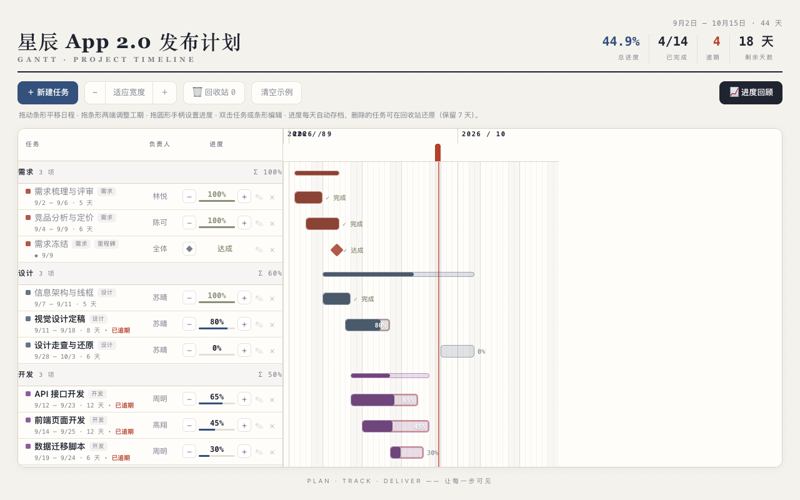Edit the 信息架构与线框 task with pencil icon
Screen dimensions: 800x500
coord(259,298)
